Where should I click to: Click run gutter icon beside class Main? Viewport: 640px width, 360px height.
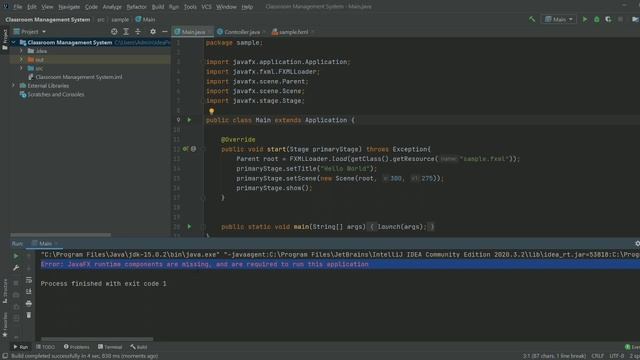(x=189, y=120)
